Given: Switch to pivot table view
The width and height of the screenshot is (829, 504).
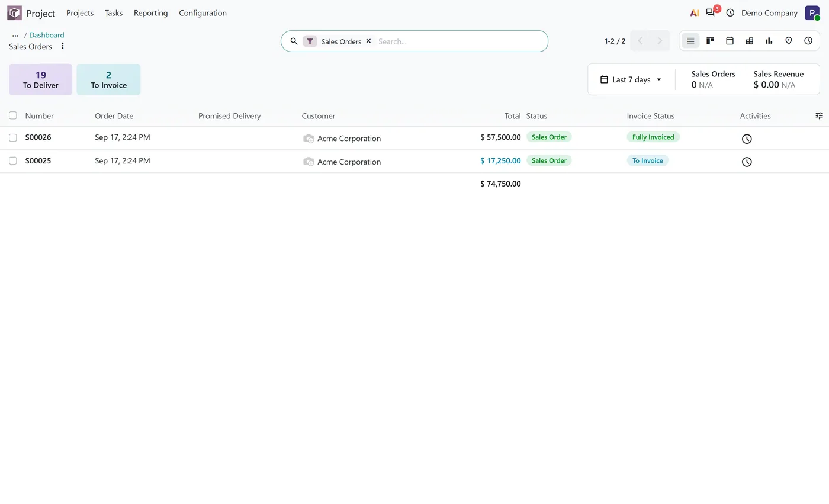Looking at the screenshot, I should tap(749, 41).
